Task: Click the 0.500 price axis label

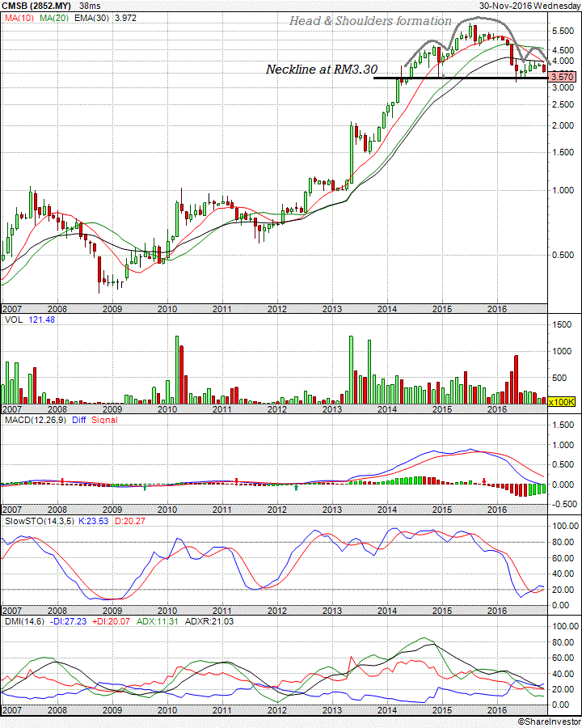Action: [563, 255]
